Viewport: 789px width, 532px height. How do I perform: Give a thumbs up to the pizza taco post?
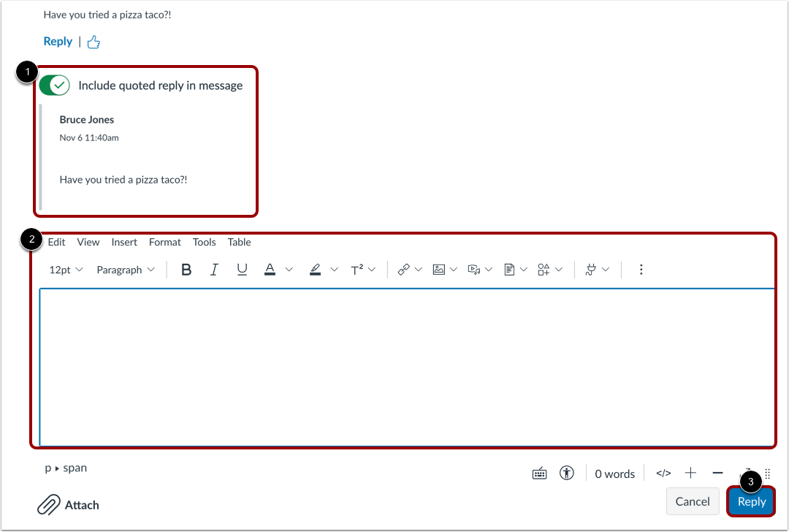click(93, 42)
